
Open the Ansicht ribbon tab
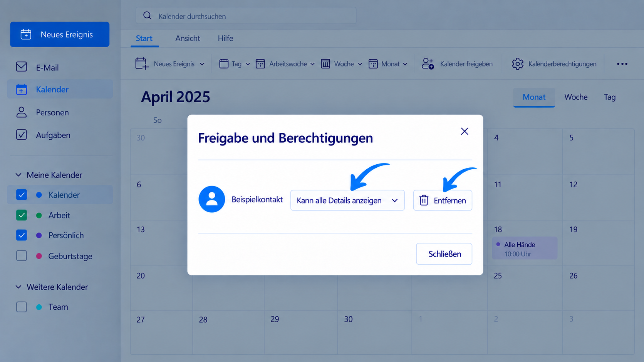(188, 38)
